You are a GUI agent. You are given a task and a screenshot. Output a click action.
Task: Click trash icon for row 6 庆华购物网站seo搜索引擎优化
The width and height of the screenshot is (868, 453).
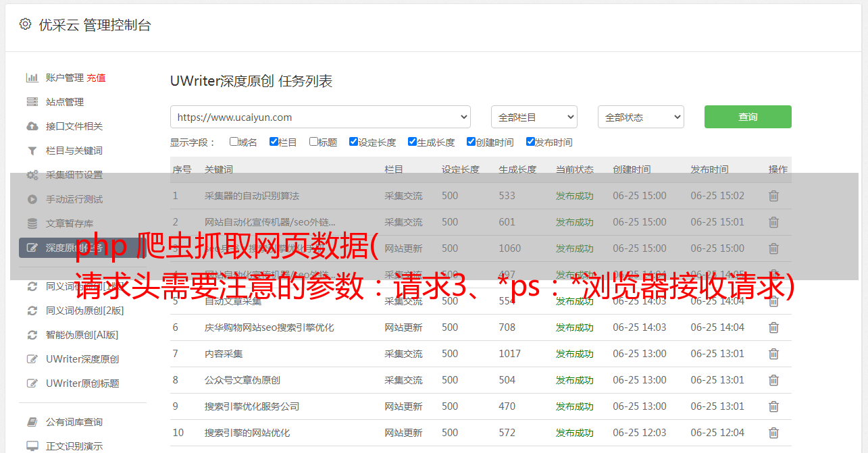pyautogui.click(x=773, y=327)
